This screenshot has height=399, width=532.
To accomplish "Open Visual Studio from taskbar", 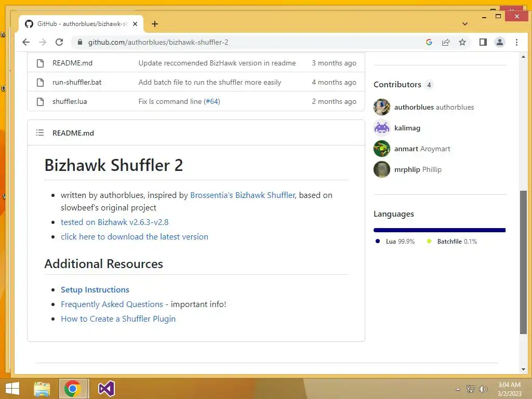I will [107, 389].
